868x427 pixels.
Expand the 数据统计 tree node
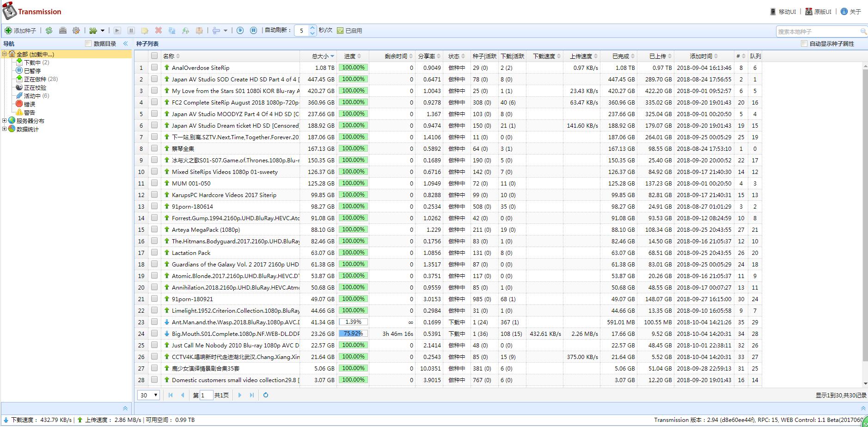pyautogui.click(x=5, y=129)
